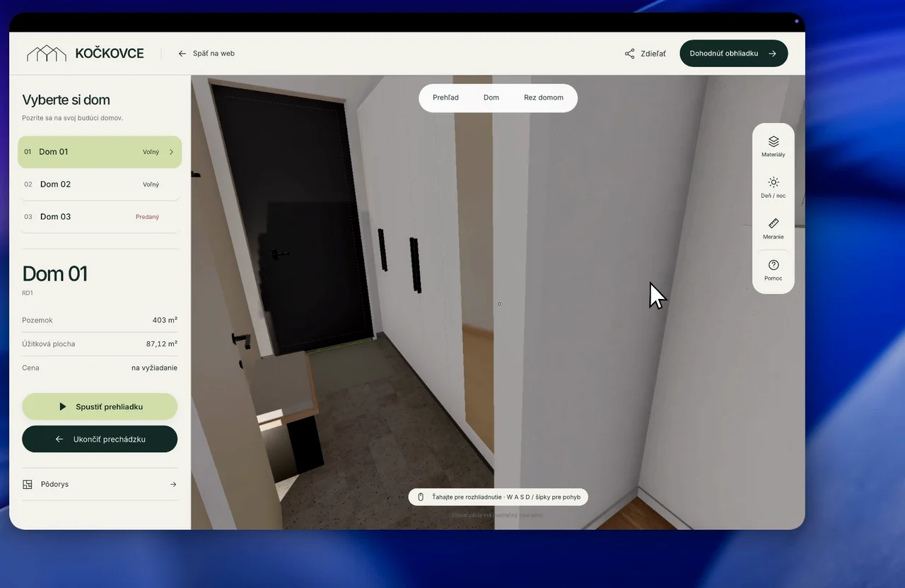The image size is (905, 588).
Task: Open the Materiály layers tool
Action: pyautogui.click(x=773, y=146)
